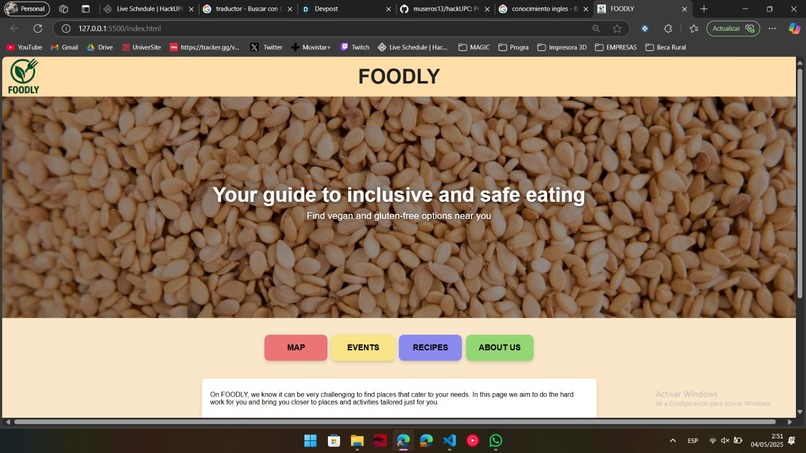
Task: Open the Windows Start menu
Action: [x=310, y=441]
